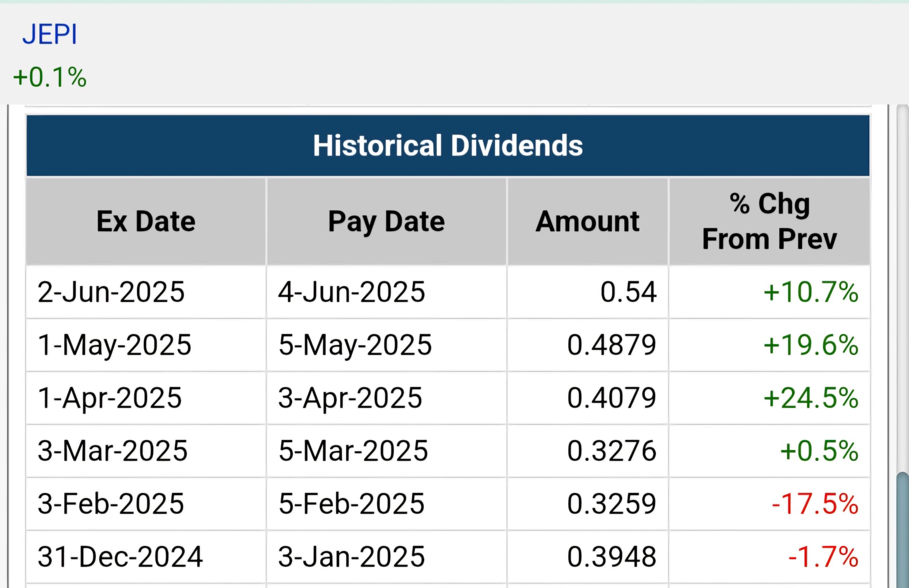Select pay date 3-Jan-2025
The width and height of the screenshot is (909, 588).
(x=351, y=557)
